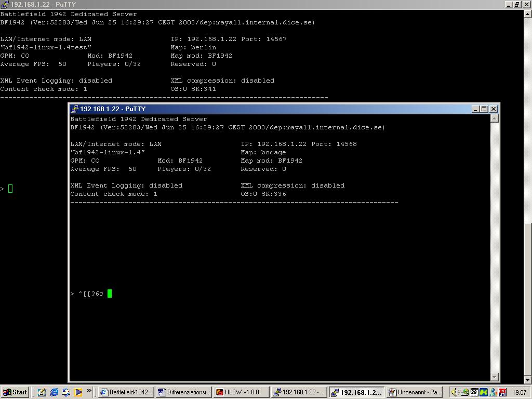The image size is (532, 399).
Task: Open the front PuTTY window system menu icon
Action: 74,109
